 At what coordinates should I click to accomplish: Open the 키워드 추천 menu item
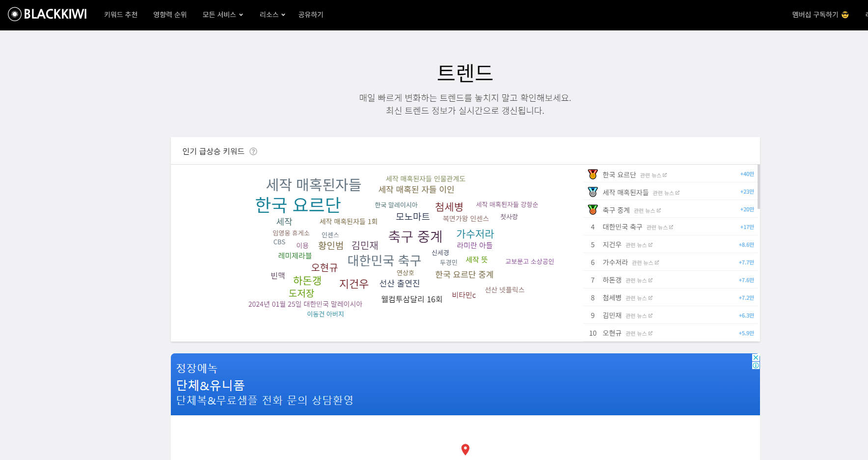click(120, 14)
